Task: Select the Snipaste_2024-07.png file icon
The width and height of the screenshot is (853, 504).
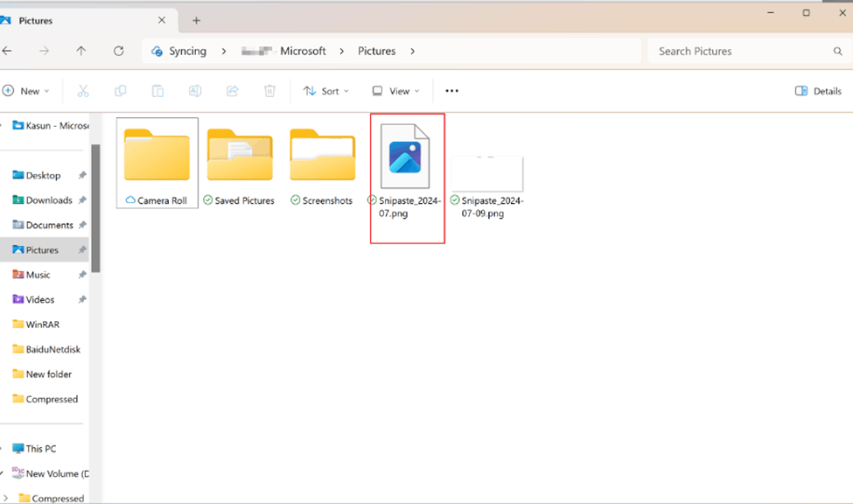Action: (405, 157)
